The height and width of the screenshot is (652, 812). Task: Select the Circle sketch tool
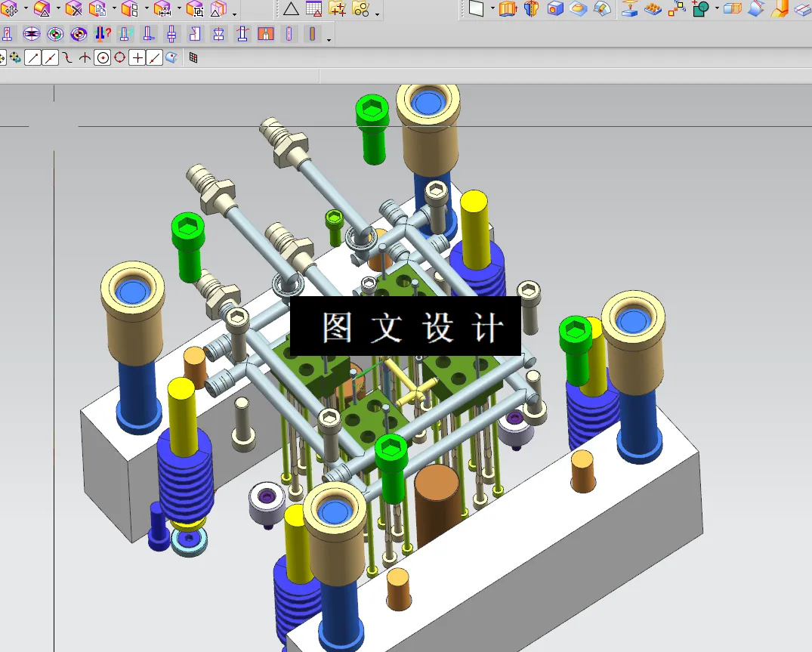102,57
